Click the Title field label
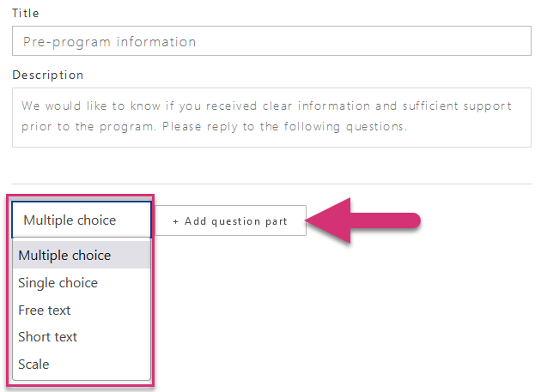 coord(26,14)
